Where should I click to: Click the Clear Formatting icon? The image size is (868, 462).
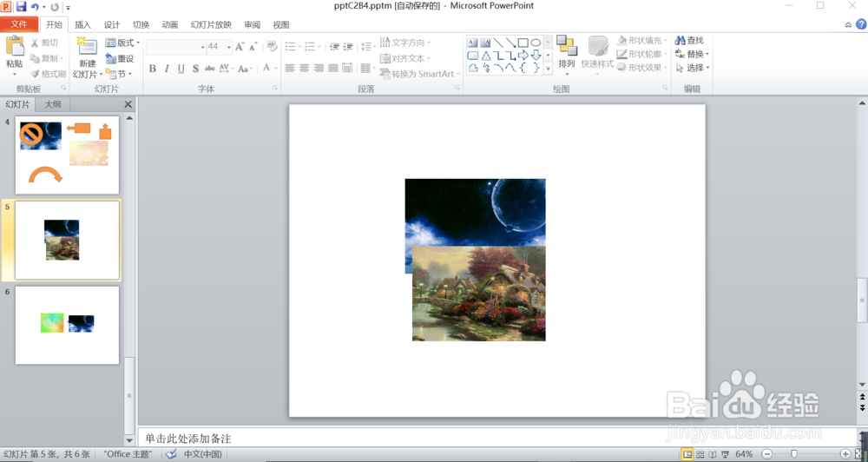(271, 47)
